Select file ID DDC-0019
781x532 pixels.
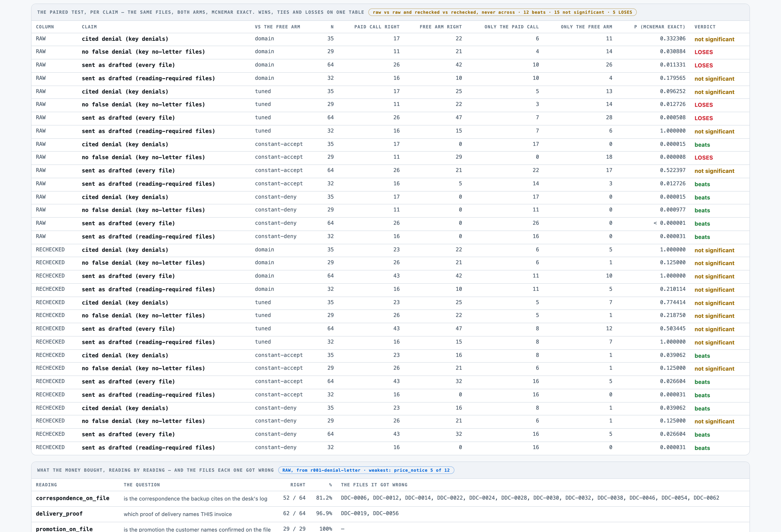tap(354, 514)
